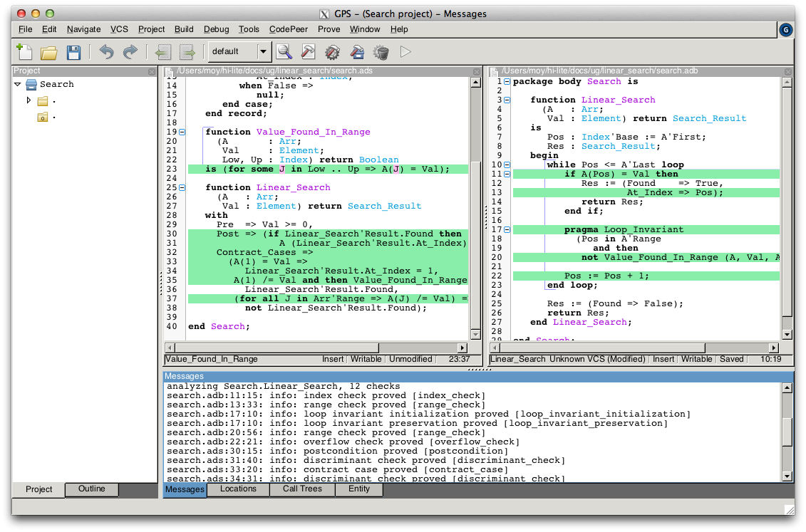Image resolution: width=806 pixels, height=532 pixels.
Task: Click scroll-right arrow of search.adb editor
Action: click(774, 348)
